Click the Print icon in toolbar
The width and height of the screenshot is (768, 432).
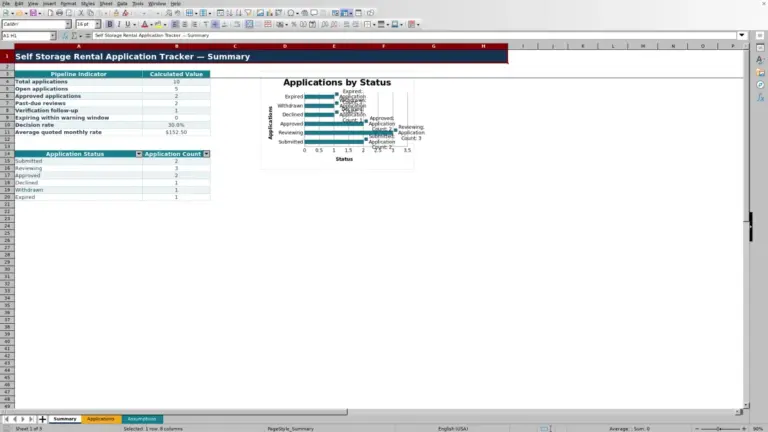coord(59,13)
